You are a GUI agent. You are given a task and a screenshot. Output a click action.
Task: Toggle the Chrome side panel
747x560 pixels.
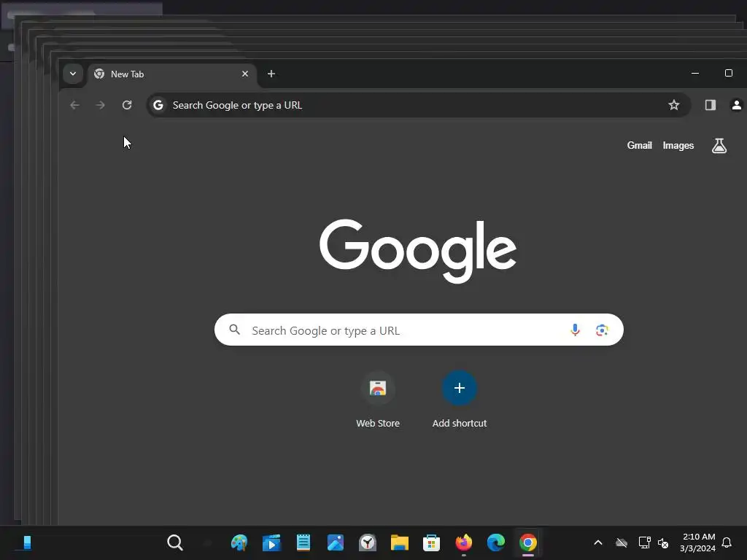(x=711, y=105)
